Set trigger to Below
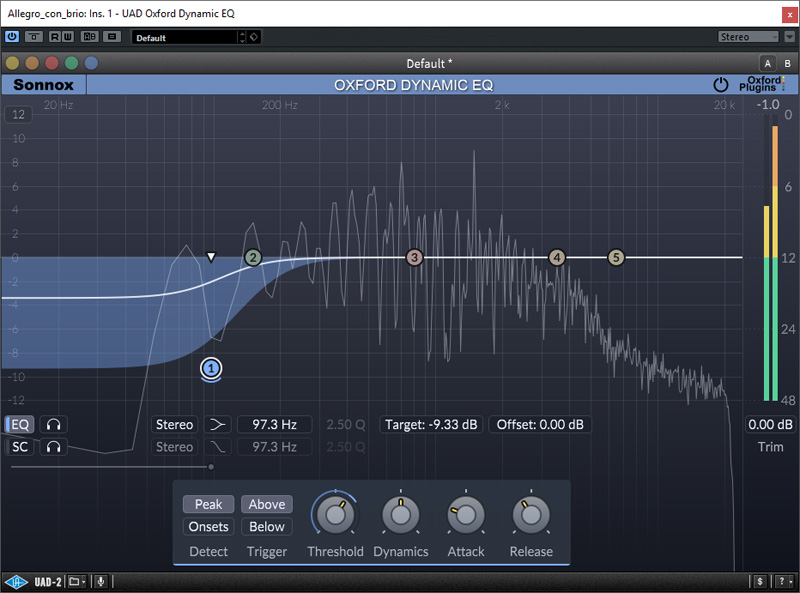The width and height of the screenshot is (800, 593). (x=267, y=527)
